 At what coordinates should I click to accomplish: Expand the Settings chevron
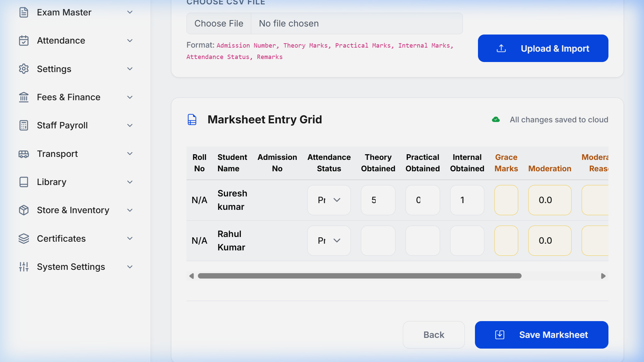130,69
